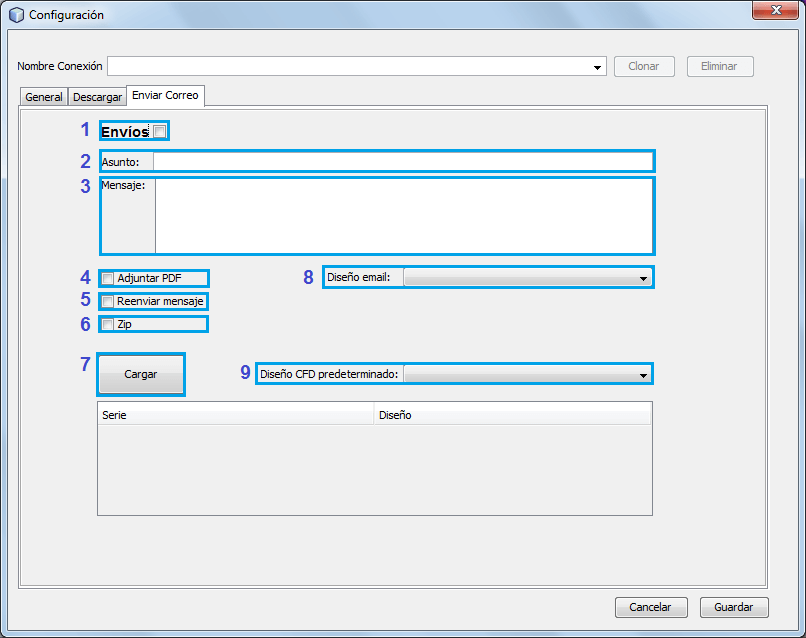Image resolution: width=806 pixels, height=638 pixels.
Task: Click into the Asunto text field
Action: click(x=402, y=161)
